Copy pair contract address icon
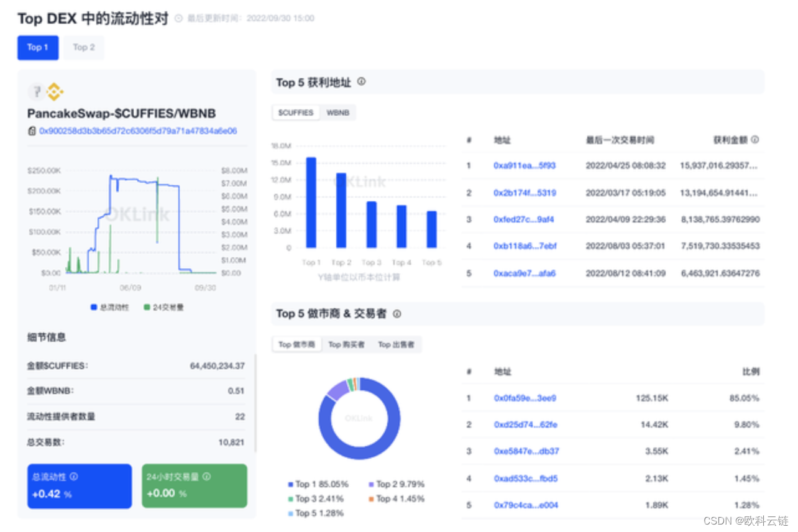 pyautogui.click(x=32, y=131)
